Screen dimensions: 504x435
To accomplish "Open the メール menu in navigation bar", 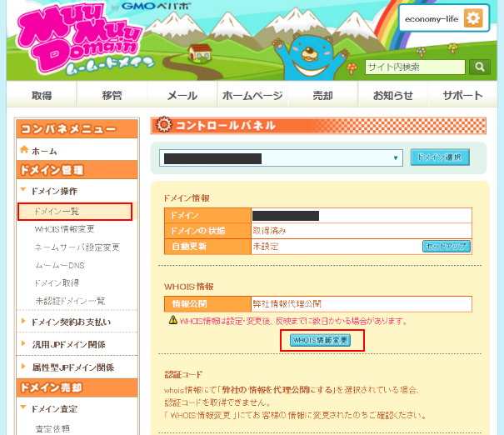I will [x=182, y=95].
